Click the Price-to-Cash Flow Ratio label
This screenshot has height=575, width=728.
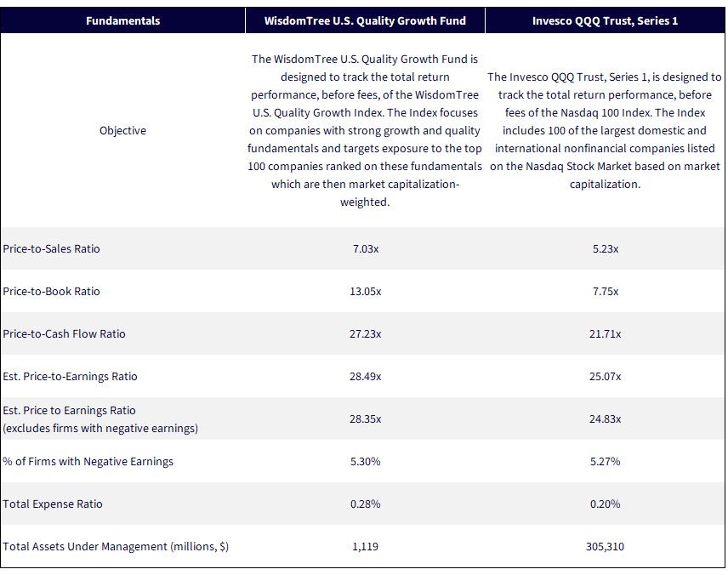[64, 334]
